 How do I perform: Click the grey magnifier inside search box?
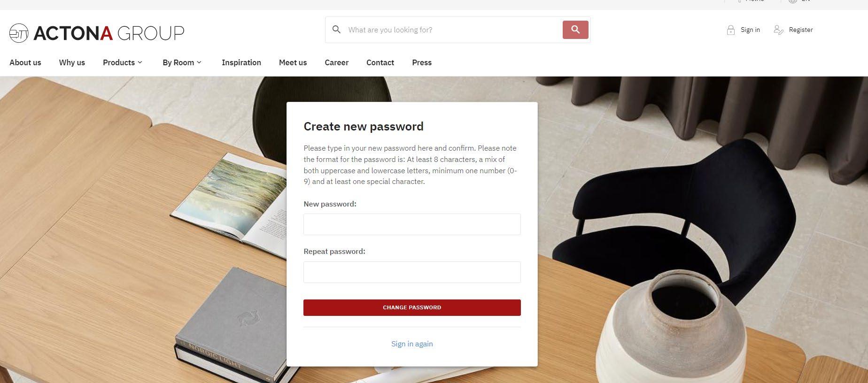point(336,30)
